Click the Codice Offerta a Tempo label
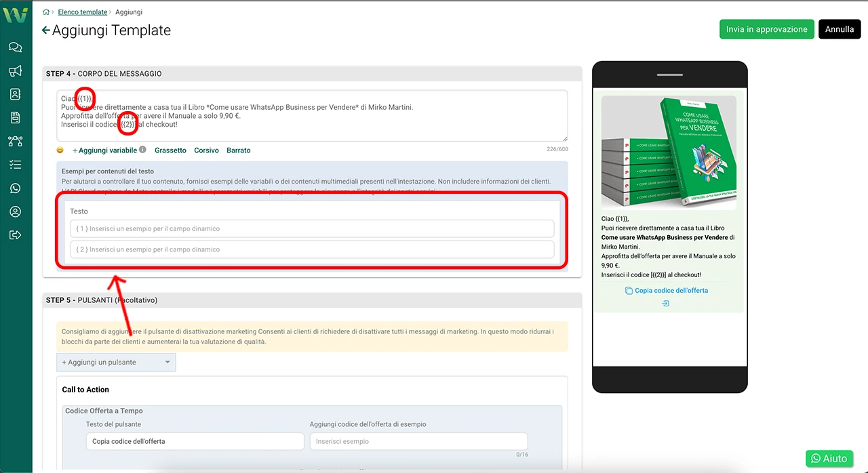This screenshot has height=473, width=868. coord(104,411)
